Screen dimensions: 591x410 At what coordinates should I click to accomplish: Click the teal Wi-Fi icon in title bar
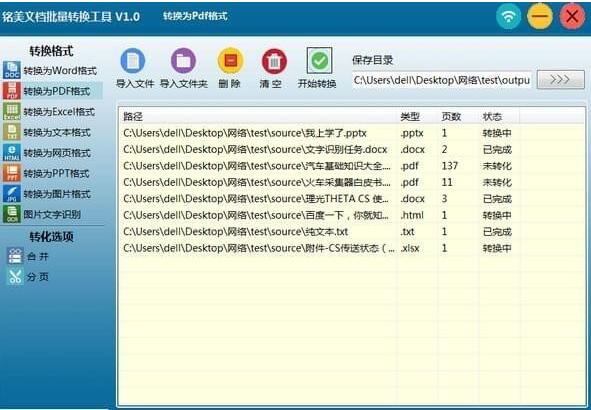click(508, 17)
